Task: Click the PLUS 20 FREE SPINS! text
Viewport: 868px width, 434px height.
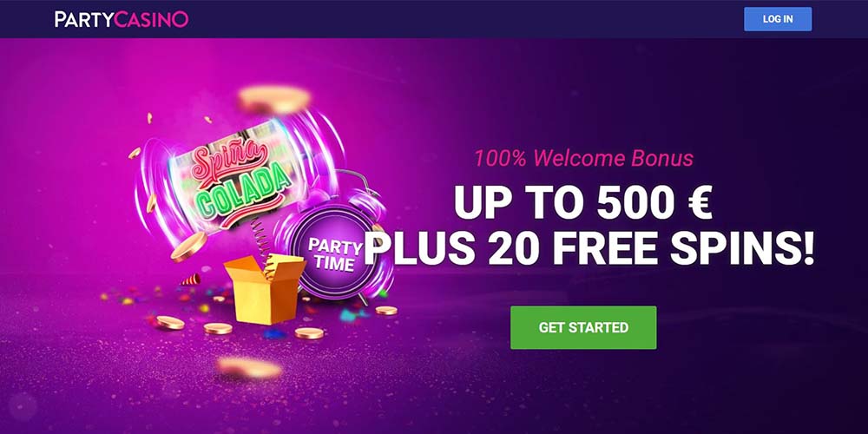Action: pyautogui.click(x=589, y=247)
